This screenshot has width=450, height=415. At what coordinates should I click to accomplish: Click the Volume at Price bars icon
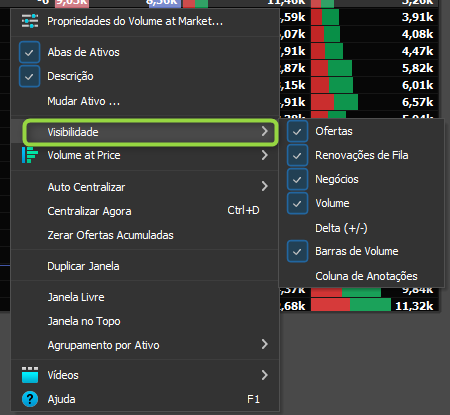click(30, 155)
